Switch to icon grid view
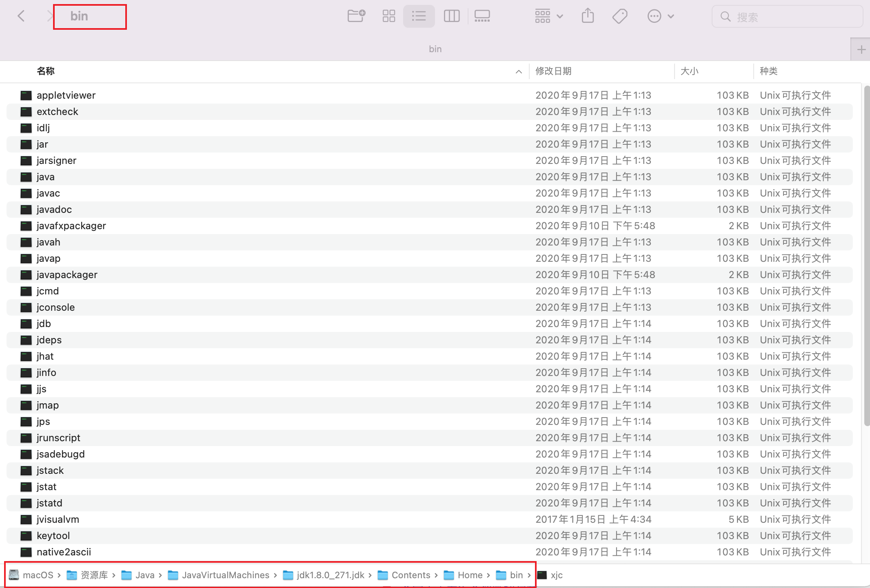 389,16
